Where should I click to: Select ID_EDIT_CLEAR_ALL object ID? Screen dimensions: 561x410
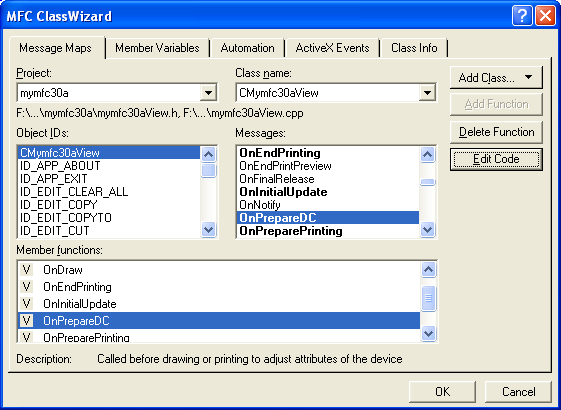coord(109,192)
